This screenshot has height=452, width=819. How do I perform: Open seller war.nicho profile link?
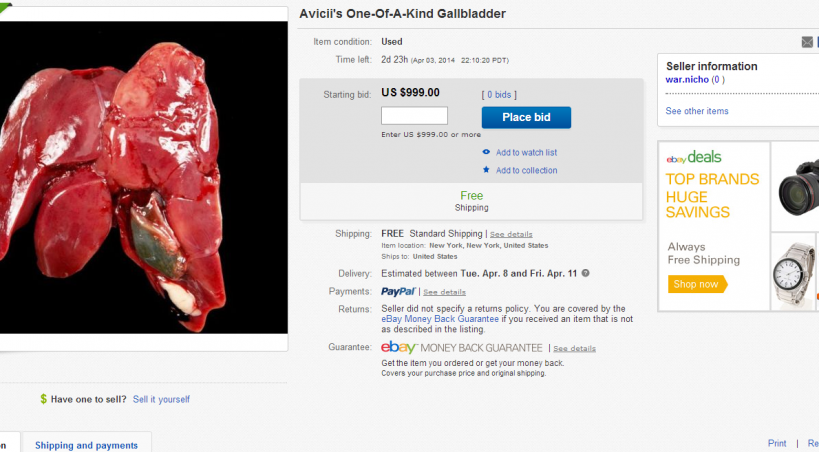pos(687,80)
